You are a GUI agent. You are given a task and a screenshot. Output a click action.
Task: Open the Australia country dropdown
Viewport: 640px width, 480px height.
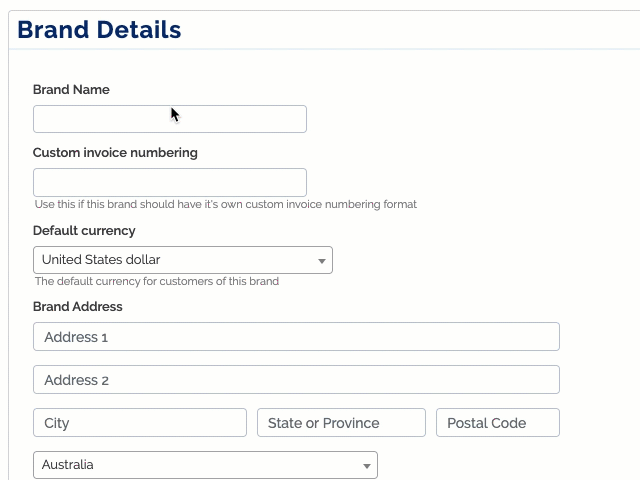(x=205, y=465)
